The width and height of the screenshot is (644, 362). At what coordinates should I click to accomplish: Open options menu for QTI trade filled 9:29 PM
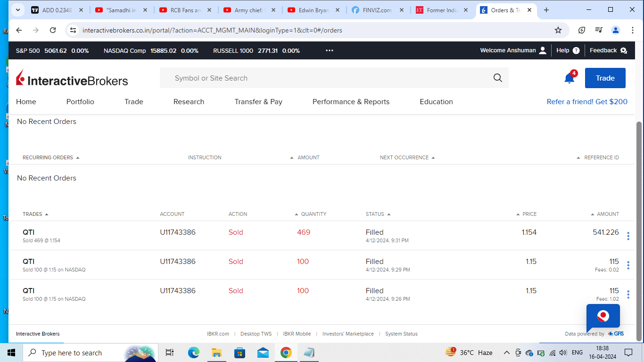628,265
